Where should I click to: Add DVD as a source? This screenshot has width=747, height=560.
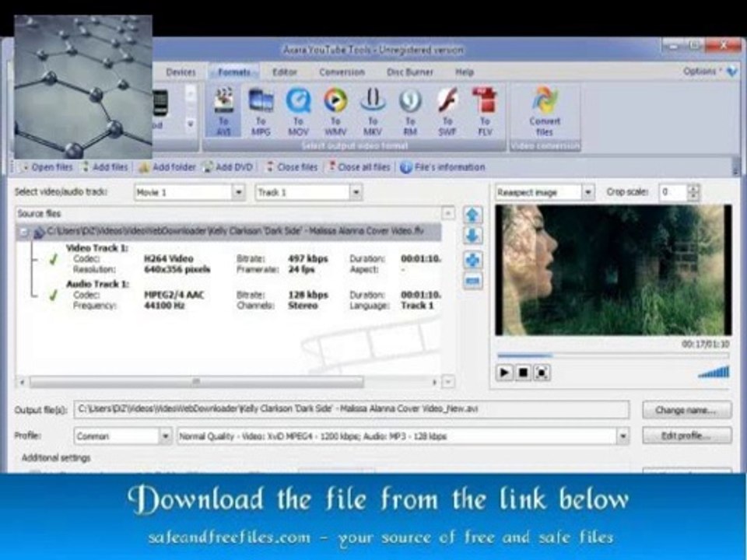[x=228, y=167]
